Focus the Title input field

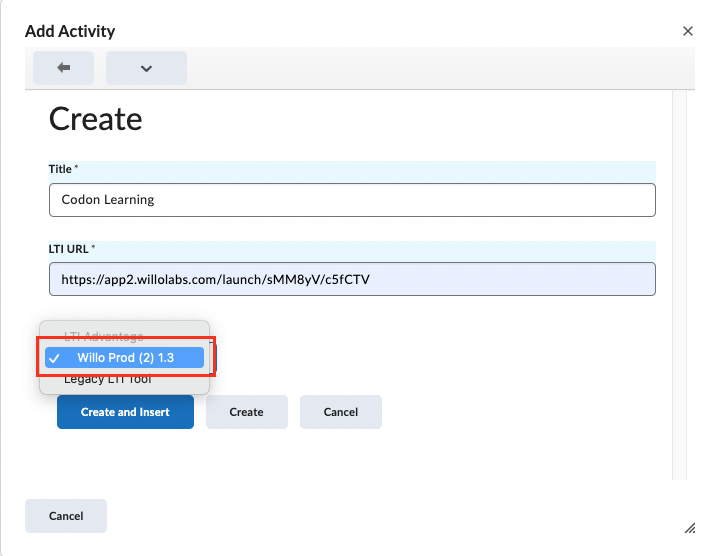352,200
